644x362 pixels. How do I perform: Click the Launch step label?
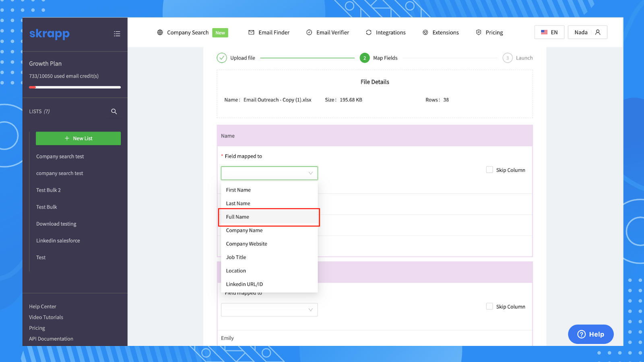(x=524, y=58)
